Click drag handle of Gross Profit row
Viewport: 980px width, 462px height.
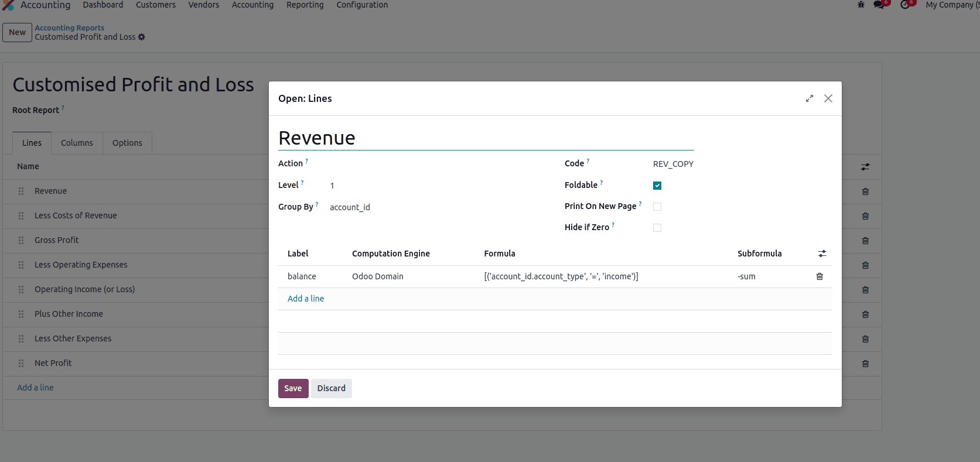click(x=21, y=241)
